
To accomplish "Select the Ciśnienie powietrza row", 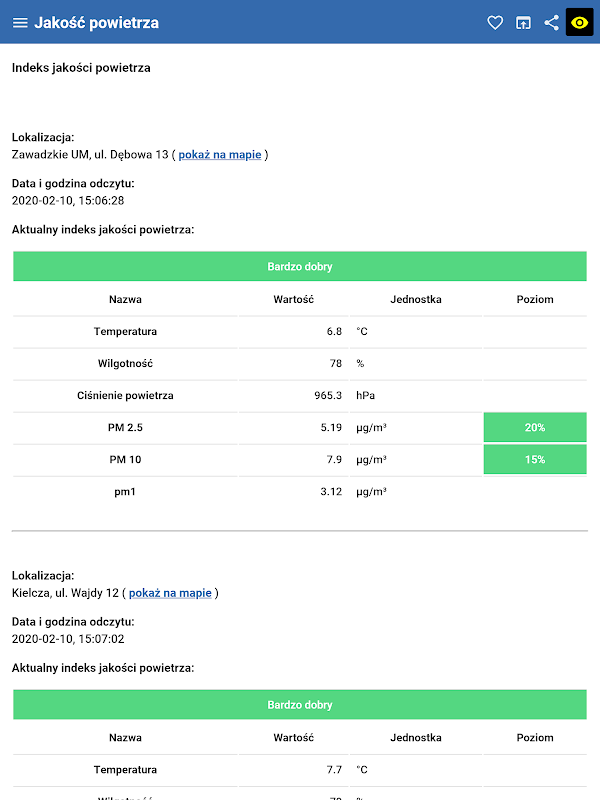I will (x=300, y=395).
